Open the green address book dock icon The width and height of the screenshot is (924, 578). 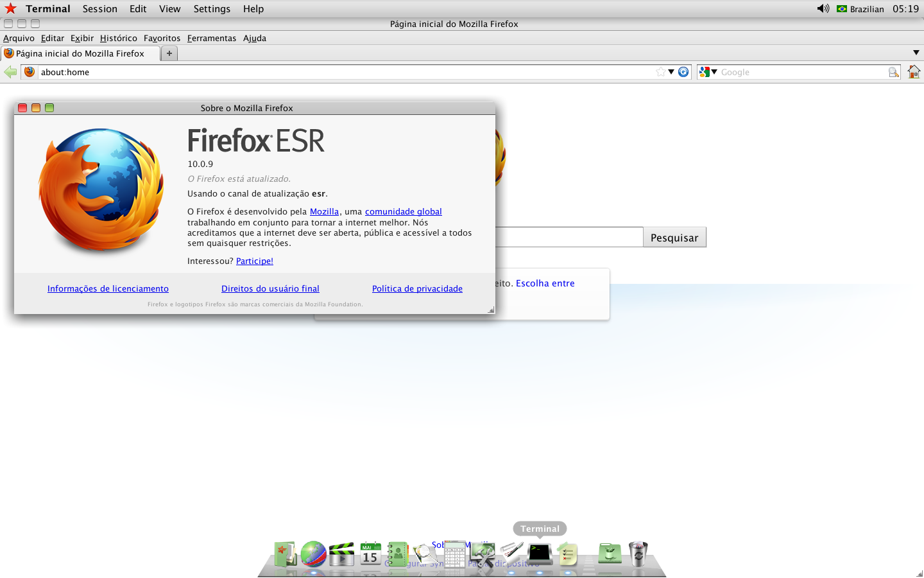(x=398, y=554)
